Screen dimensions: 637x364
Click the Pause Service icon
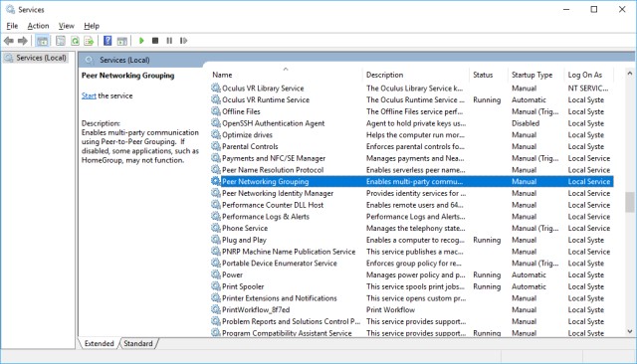click(169, 41)
